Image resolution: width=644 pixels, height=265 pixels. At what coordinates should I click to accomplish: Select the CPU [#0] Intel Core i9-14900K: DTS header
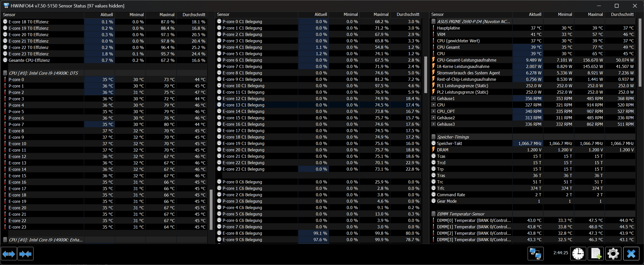click(43, 73)
